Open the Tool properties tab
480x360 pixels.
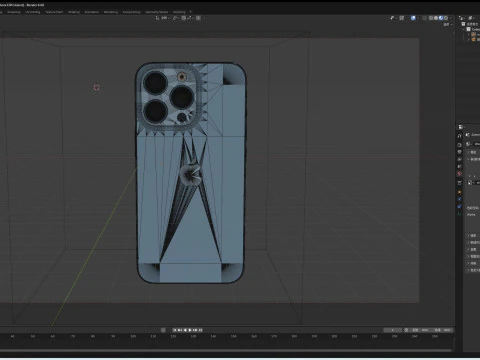click(x=459, y=136)
